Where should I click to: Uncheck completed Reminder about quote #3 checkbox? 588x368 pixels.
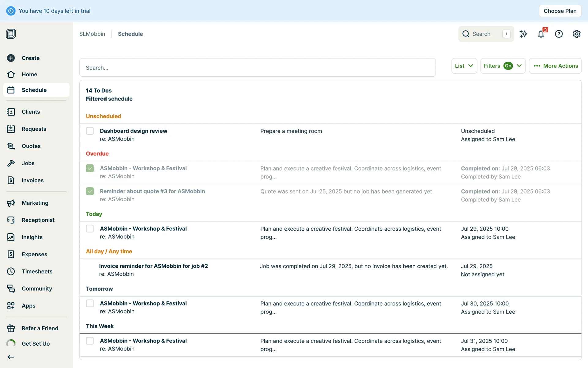[x=90, y=191]
